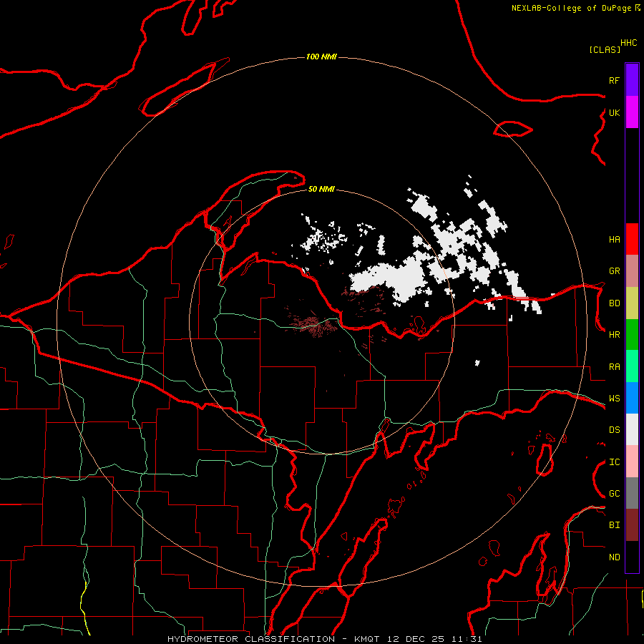The height and width of the screenshot is (644, 644).
Task: Click the HHC legend title
Action: (629, 43)
